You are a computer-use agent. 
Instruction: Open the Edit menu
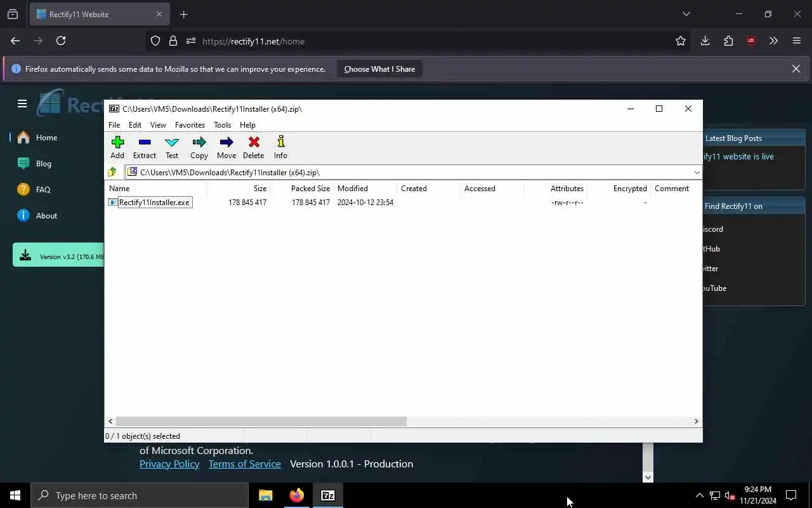tap(135, 125)
